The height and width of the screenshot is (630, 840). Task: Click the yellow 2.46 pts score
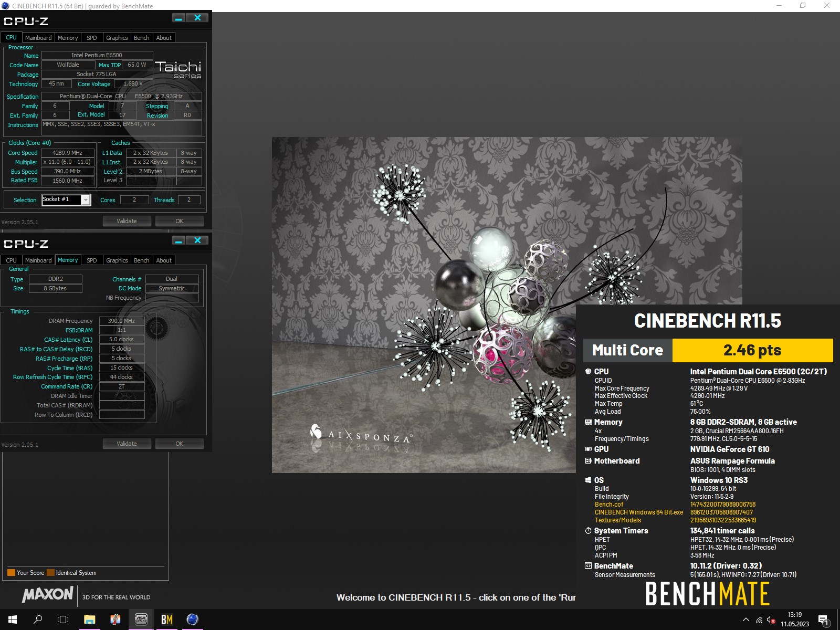[752, 350]
